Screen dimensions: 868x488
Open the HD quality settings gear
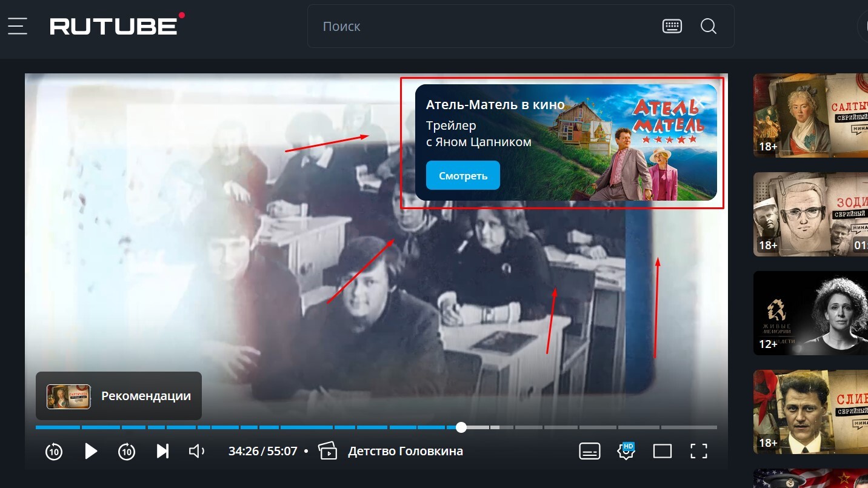coord(626,451)
